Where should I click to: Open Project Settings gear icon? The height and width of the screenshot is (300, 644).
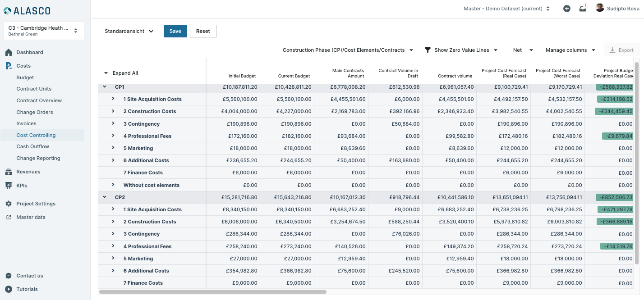pos(9,204)
